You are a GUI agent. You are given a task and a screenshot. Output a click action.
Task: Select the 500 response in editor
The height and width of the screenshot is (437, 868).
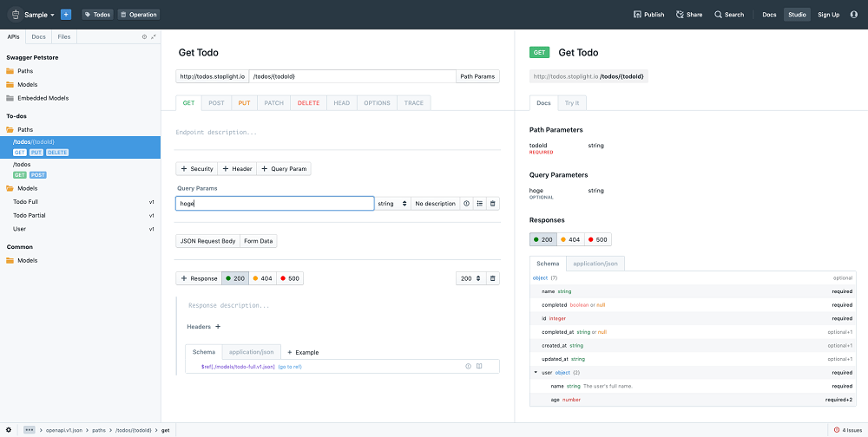(290, 278)
